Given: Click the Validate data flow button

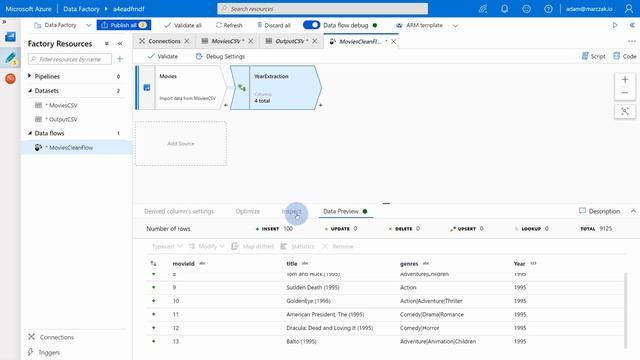Looking at the screenshot, I should (x=162, y=56).
